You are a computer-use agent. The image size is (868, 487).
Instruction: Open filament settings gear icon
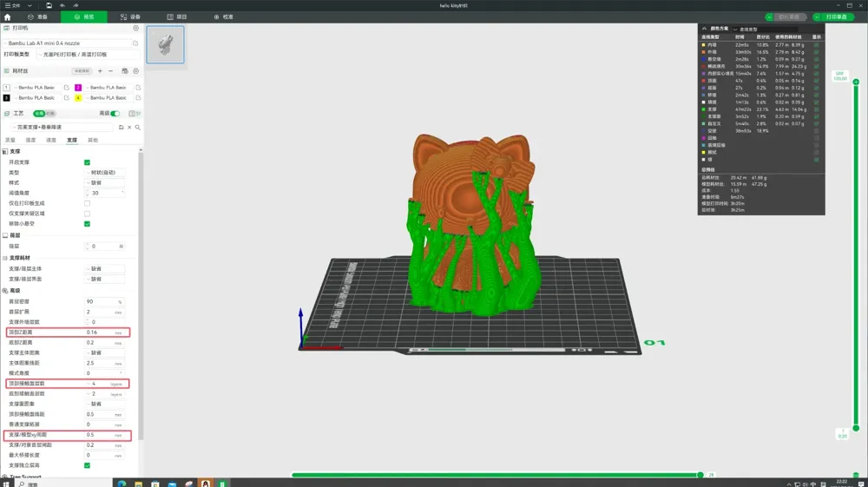135,71
